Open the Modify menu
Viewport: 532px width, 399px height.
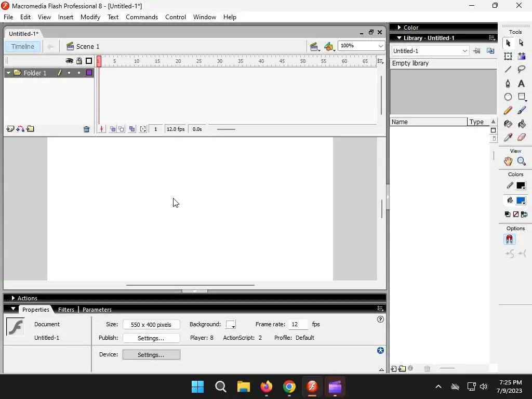[x=90, y=17]
